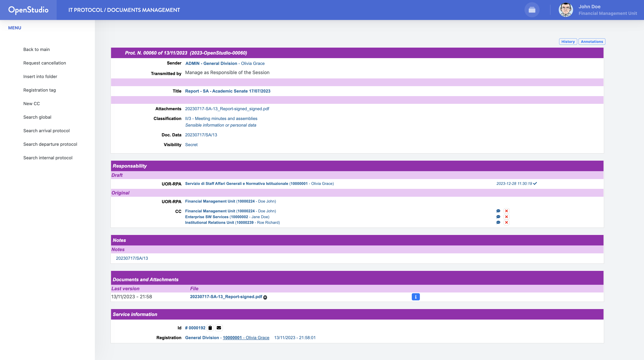Follow the 10000001 - Olivia Grace registration link

click(x=246, y=338)
